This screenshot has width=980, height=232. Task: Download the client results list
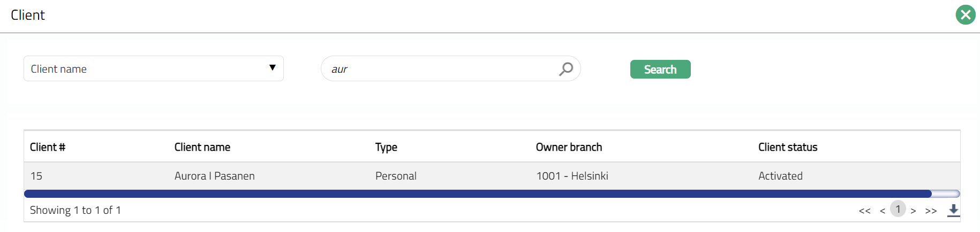[x=953, y=210]
